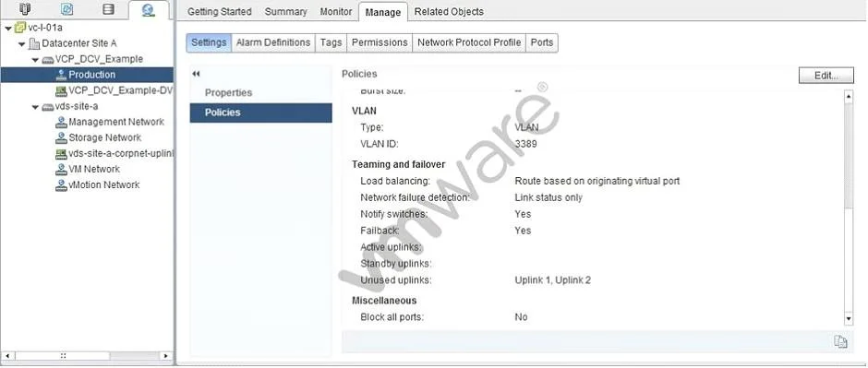Viewport: 868px width, 368px height.
Task: Click the vc-l-01a vCenter icon
Action: tap(20, 28)
